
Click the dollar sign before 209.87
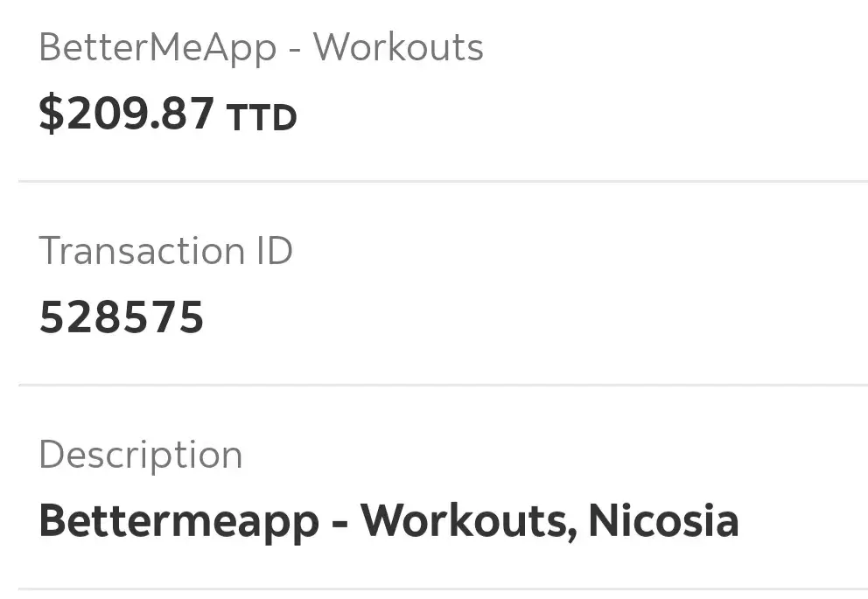(x=52, y=114)
